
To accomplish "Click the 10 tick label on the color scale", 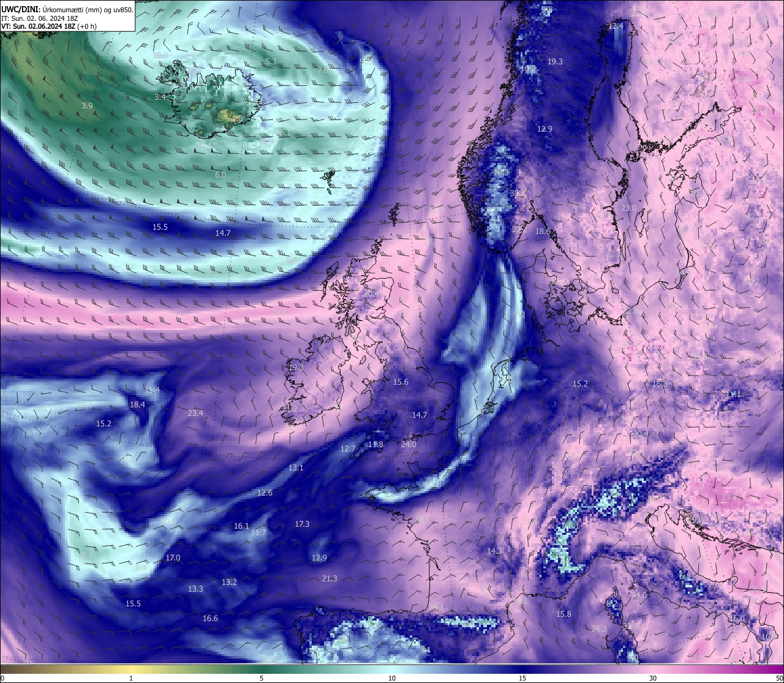I will tap(392, 678).
